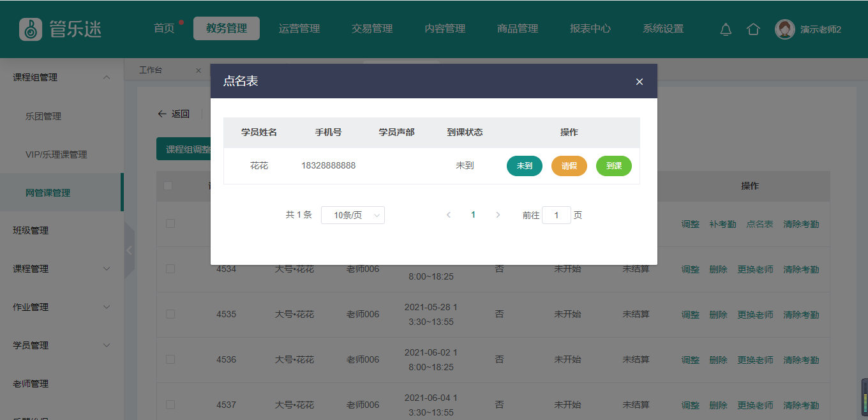This screenshot has width=868, height=420.
Task: Click the user avatar picture
Action: (784, 29)
